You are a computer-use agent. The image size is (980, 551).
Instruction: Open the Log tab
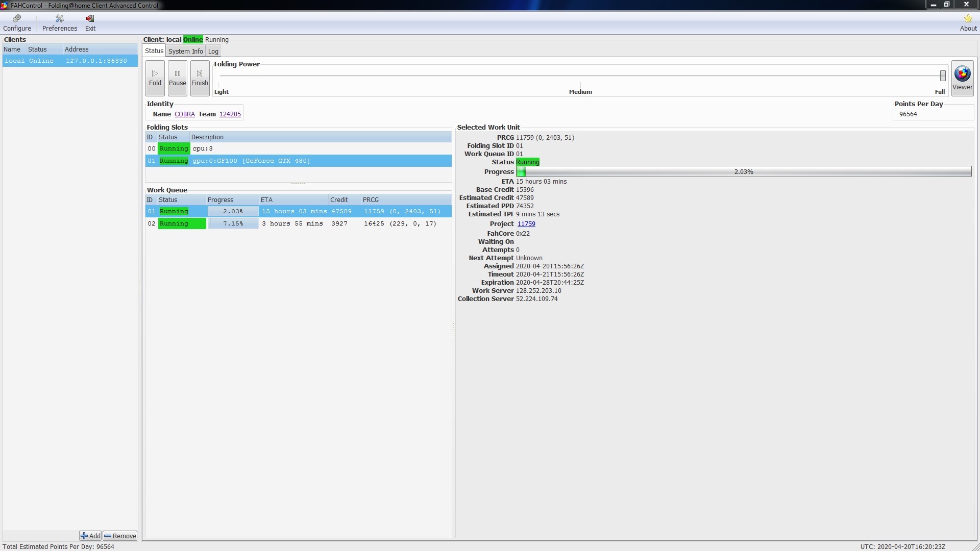coord(213,52)
